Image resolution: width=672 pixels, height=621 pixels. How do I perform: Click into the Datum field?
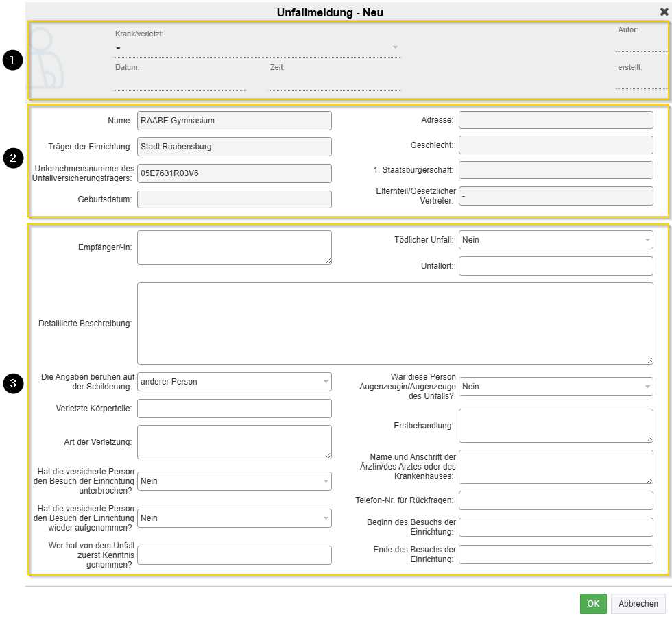pyautogui.click(x=179, y=83)
